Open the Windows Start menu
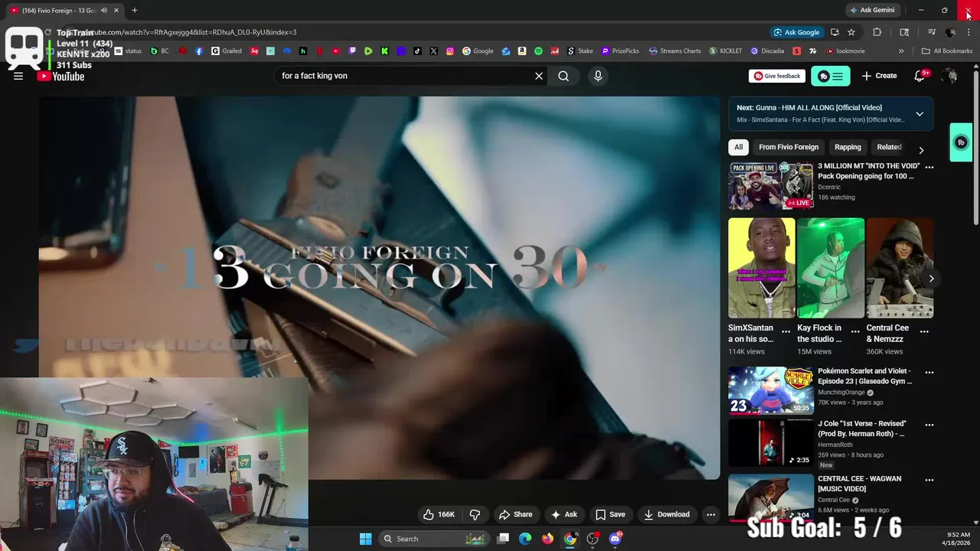 click(365, 539)
